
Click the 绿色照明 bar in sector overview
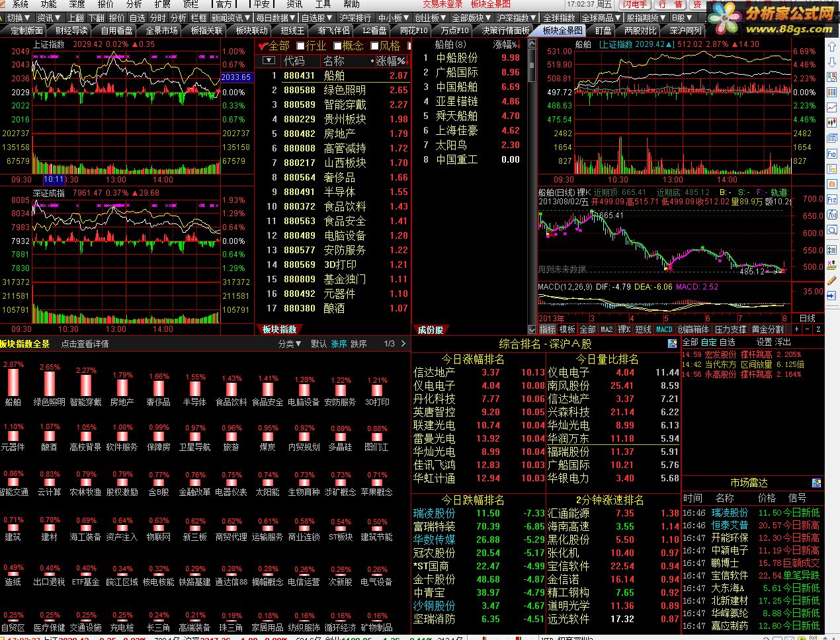pyautogui.click(x=50, y=384)
